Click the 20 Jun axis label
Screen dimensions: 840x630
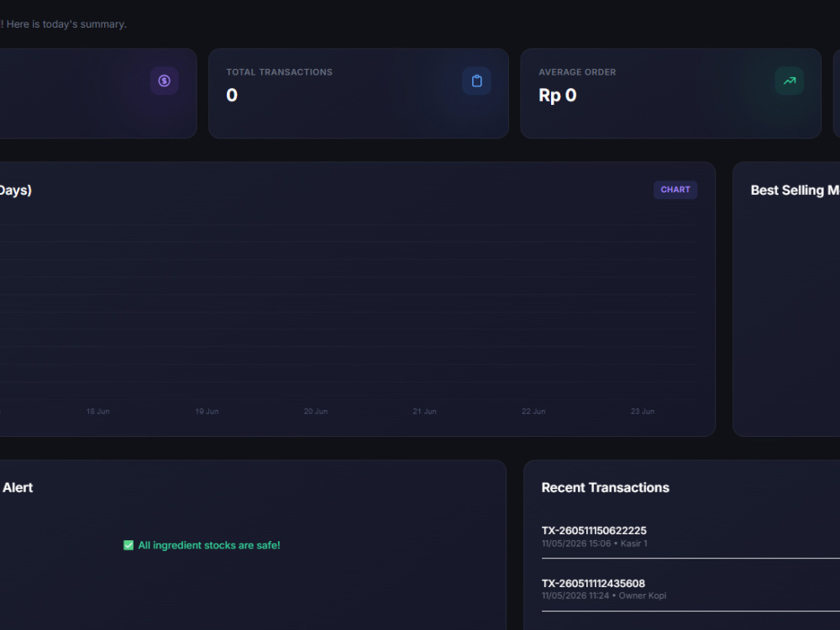316,412
